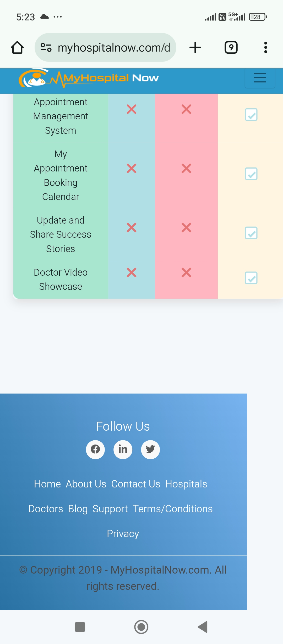The image size is (283, 644).
Task: Open a new tab with plus icon
Action: click(x=195, y=47)
